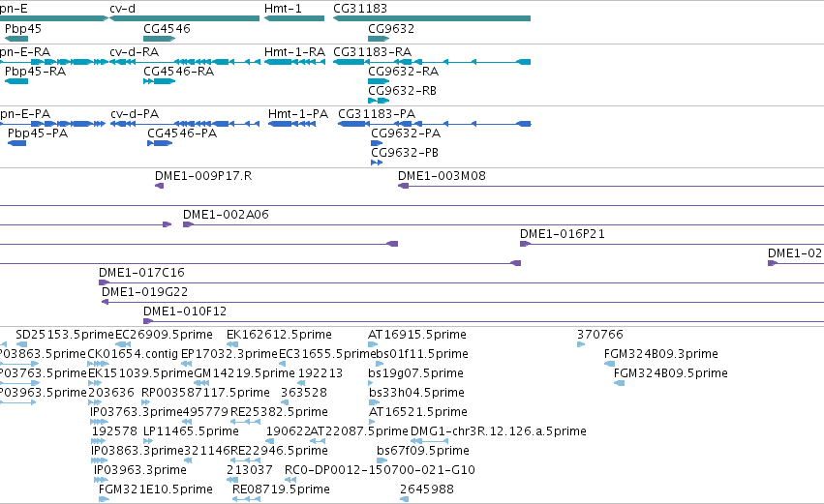Viewport: 824px width, 504px height.
Task: Open EST FGM324B09.3prime
Action: point(610,364)
